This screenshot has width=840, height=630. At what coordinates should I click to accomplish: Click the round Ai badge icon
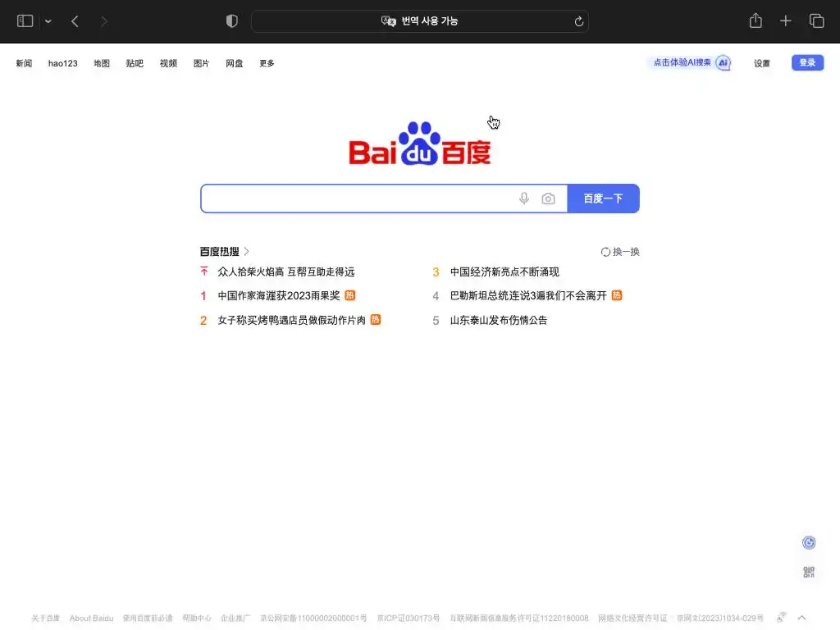pos(724,62)
